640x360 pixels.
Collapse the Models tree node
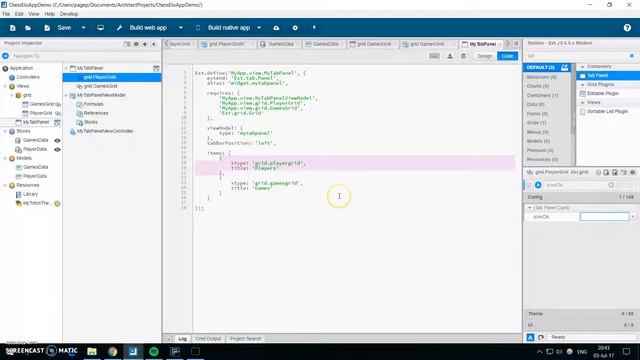point(5,158)
